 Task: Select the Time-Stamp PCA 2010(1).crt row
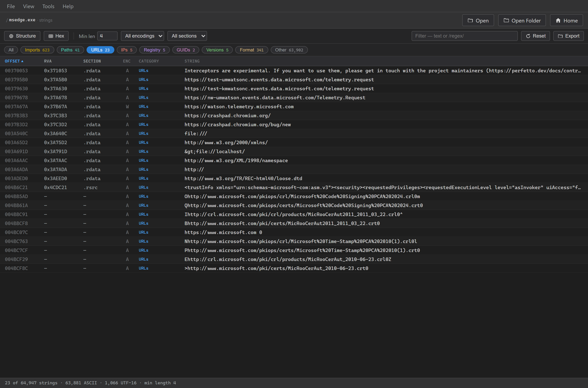tap(294, 250)
